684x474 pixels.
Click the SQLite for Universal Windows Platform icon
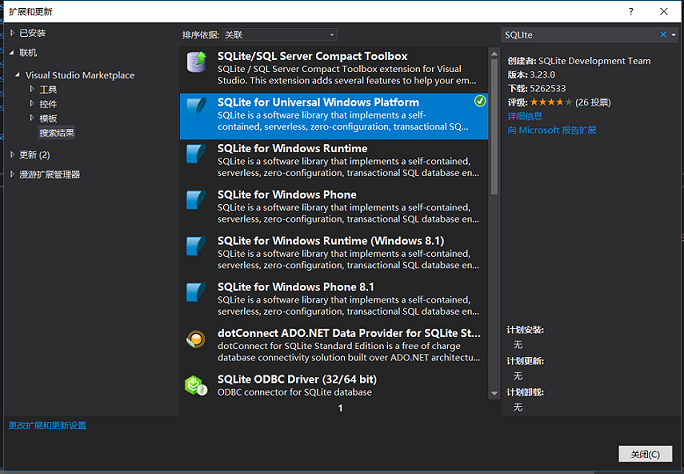point(196,107)
